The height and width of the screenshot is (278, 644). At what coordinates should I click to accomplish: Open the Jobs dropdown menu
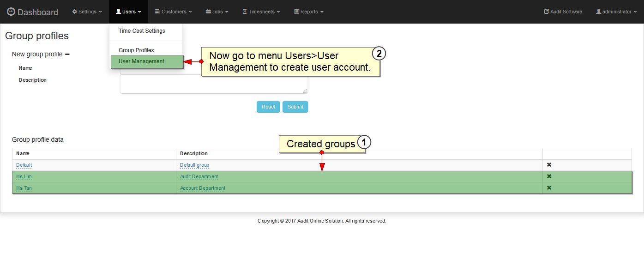tap(217, 12)
